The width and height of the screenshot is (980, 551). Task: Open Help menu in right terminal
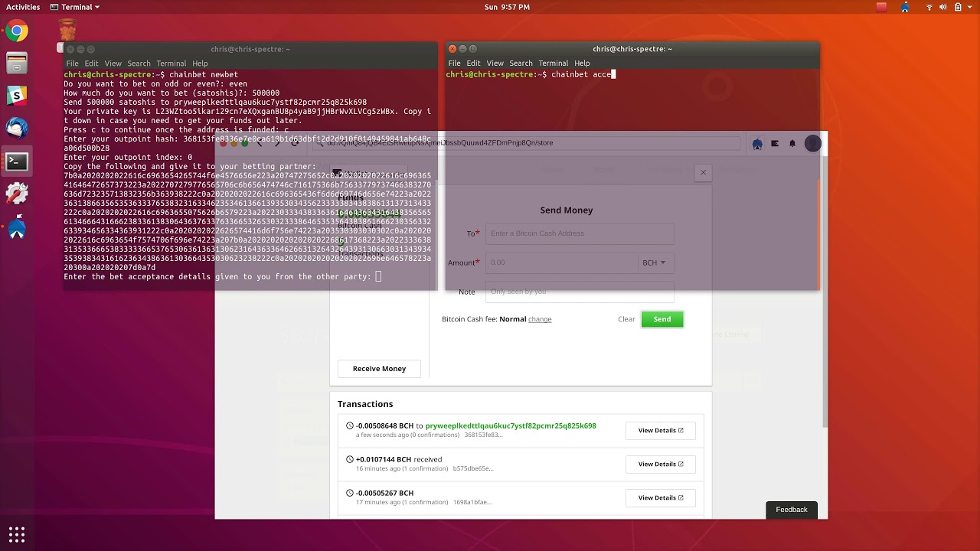pos(582,63)
